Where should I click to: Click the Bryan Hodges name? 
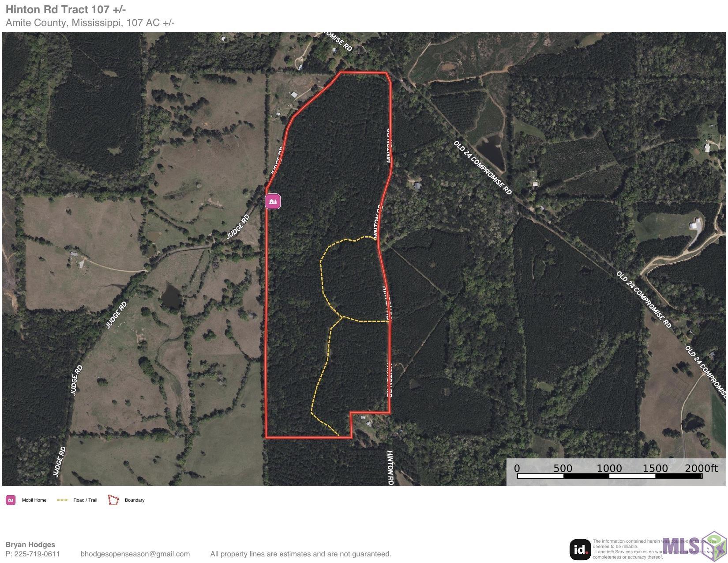point(30,544)
